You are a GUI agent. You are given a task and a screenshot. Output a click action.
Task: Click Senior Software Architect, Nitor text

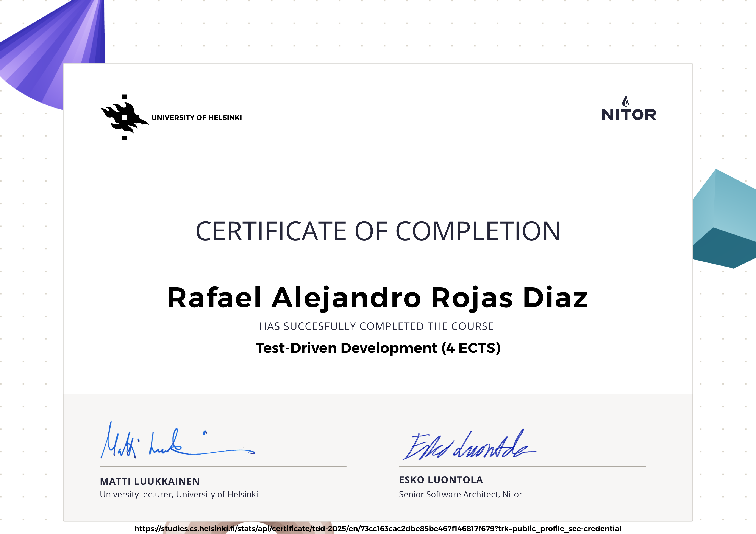pos(460,494)
